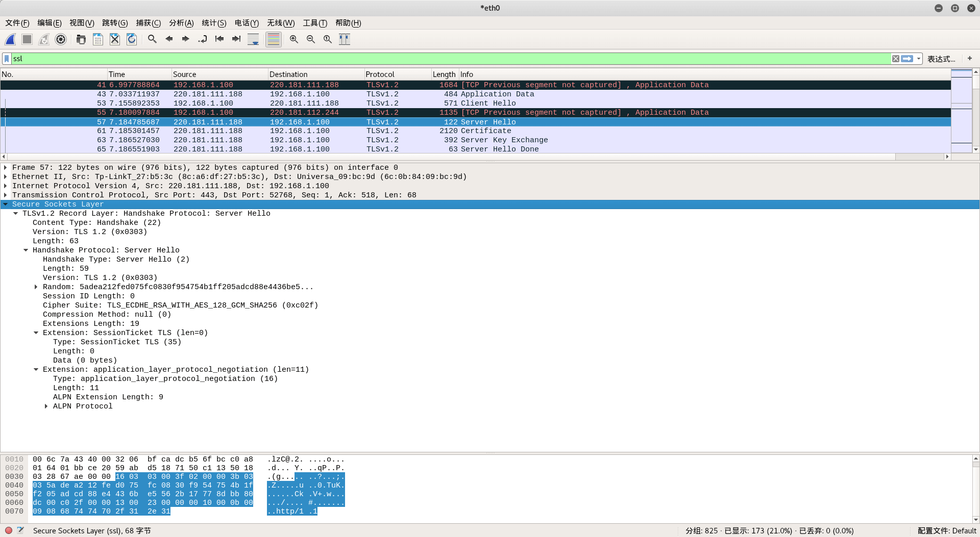Sort by the Length column header
The image size is (980, 537).
point(445,74)
